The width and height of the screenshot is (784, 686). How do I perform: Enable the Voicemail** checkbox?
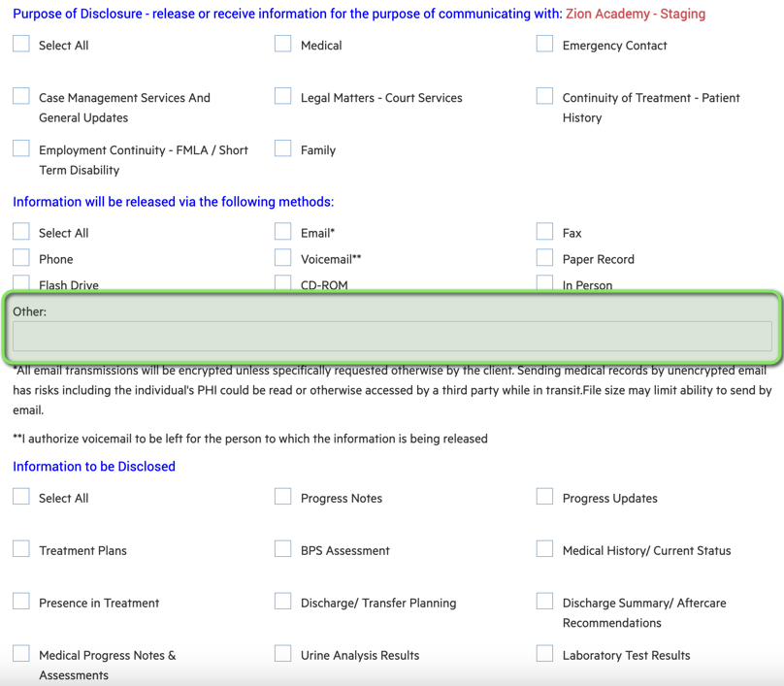(283, 257)
